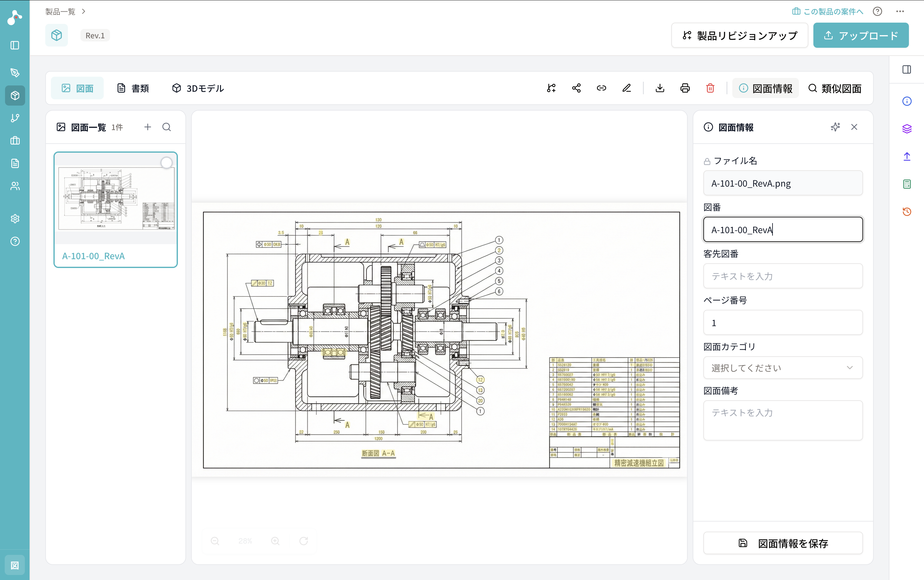
Task: Click the AI sparkle icon in 図面情報 panel
Action: click(835, 127)
